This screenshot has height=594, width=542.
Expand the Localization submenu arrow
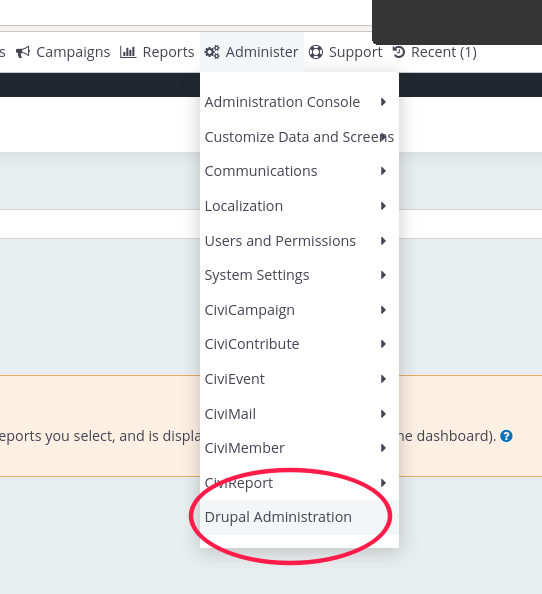coord(383,206)
